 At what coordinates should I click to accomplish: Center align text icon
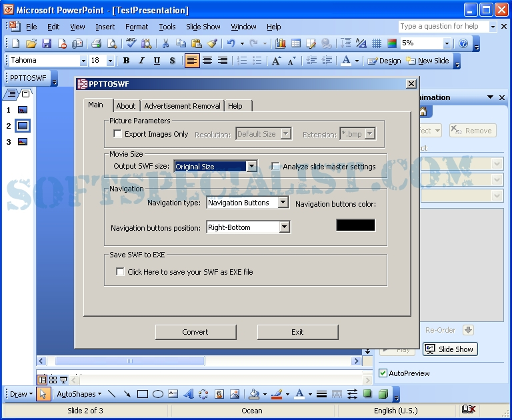point(207,61)
